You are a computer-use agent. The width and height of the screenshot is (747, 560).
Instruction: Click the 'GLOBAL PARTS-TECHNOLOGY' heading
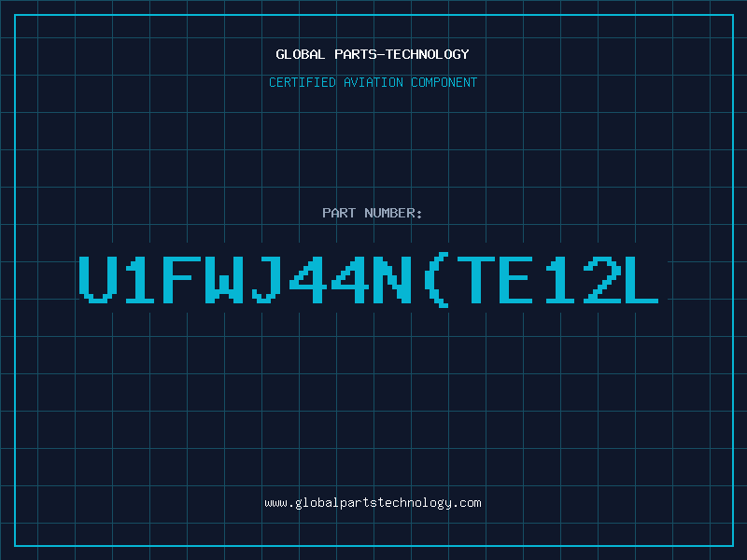(x=373, y=54)
